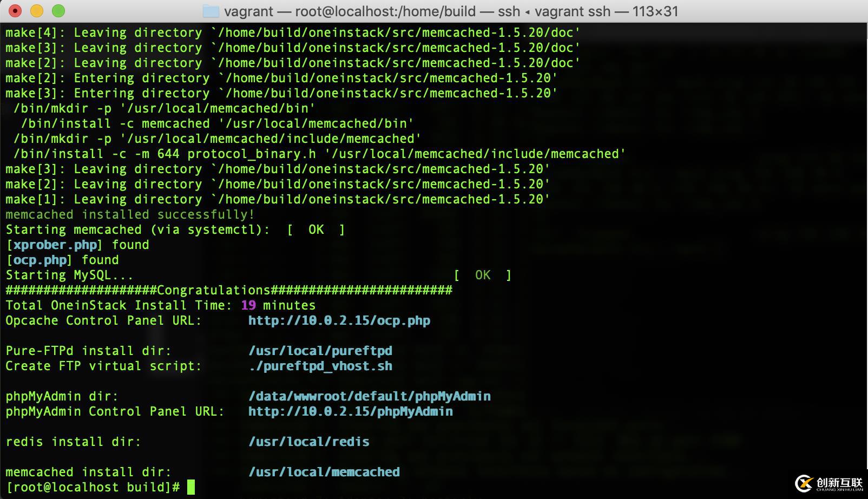Click the red close window button
868x499 pixels.
click(x=15, y=11)
